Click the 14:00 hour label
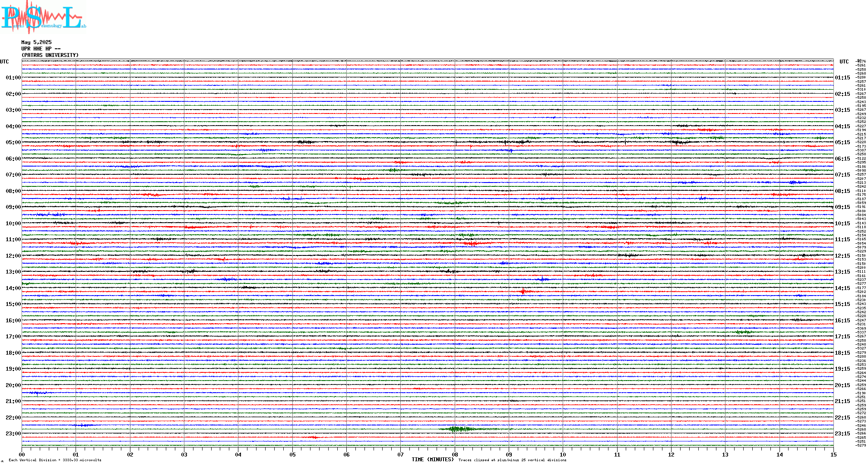 (x=13, y=288)
